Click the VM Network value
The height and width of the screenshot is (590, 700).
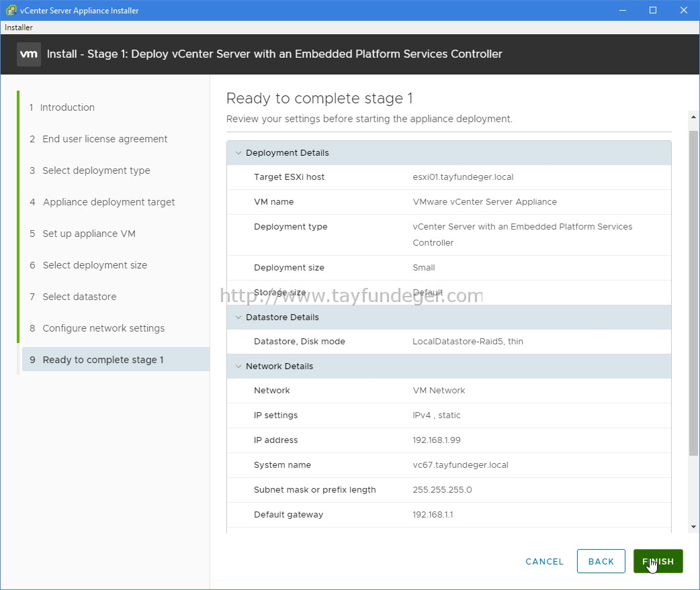pos(439,391)
